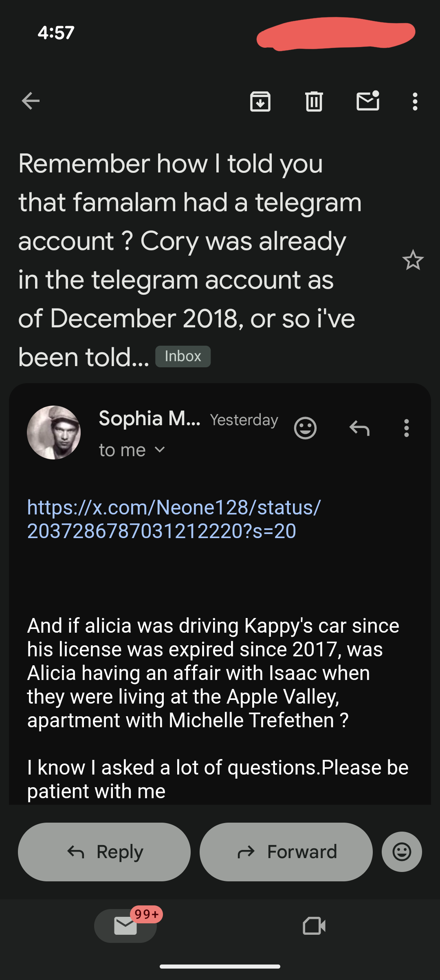Delete email with trash icon
The width and height of the screenshot is (440, 980).
[314, 101]
